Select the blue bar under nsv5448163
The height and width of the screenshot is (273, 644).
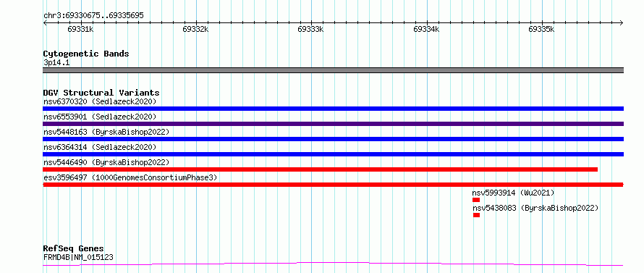(x=333, y=139)
